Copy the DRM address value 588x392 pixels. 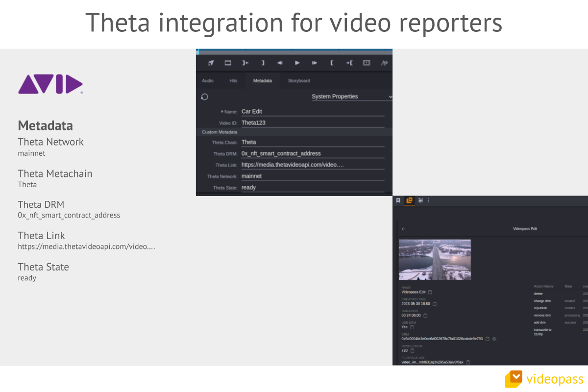point(488,339)
